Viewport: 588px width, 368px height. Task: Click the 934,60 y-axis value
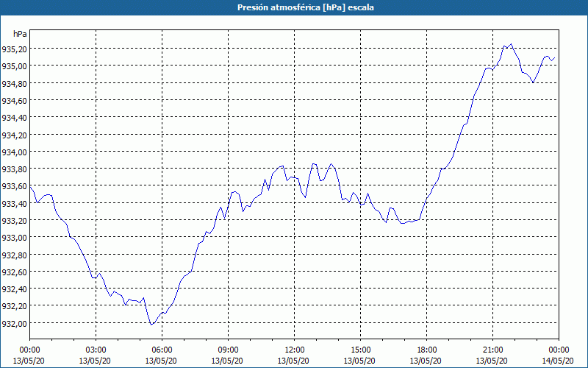pyautogui.click(x=14, y=101)
